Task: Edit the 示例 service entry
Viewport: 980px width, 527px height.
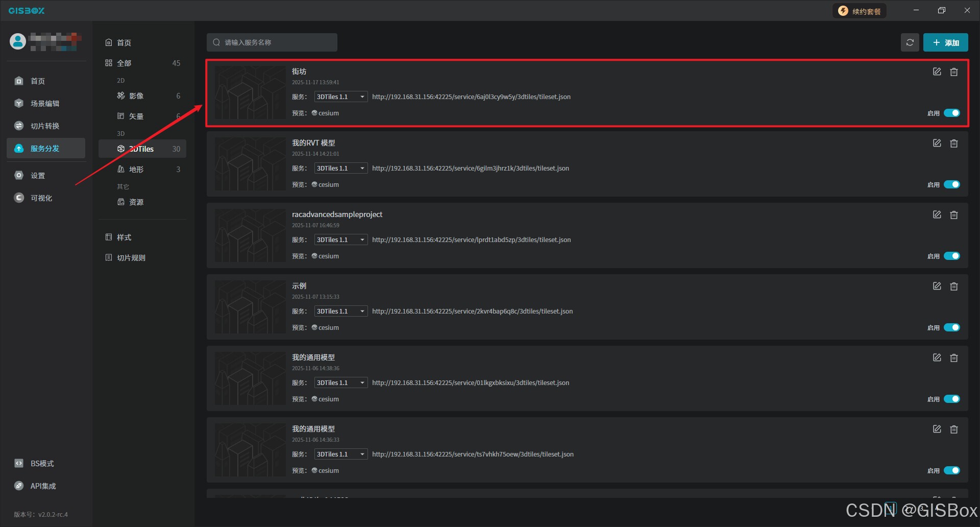Action: click(937, 286)
